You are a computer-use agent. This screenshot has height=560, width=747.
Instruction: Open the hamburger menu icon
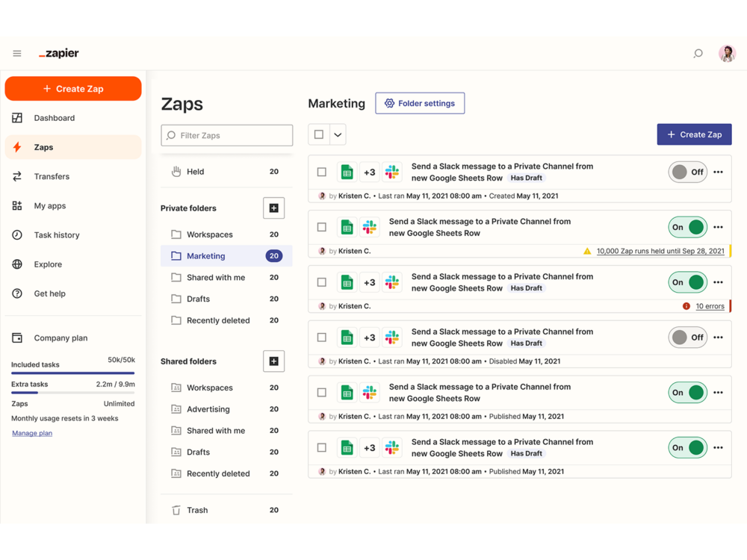pyautogui.click(x=17, y=54)
